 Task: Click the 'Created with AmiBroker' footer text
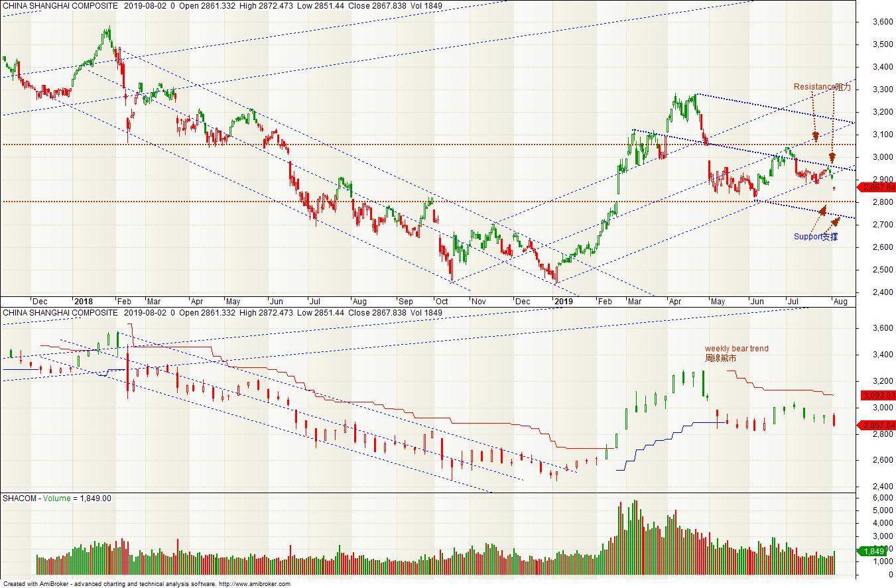[37, 584]
